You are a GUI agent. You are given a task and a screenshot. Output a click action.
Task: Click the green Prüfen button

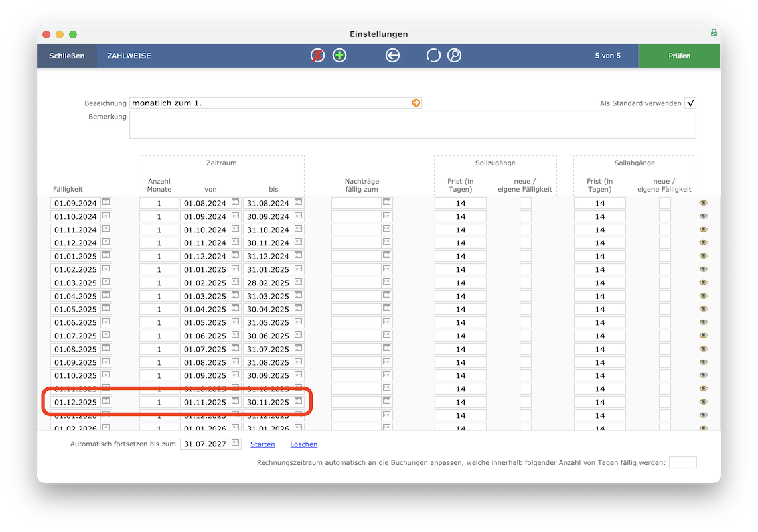[679, 56]
